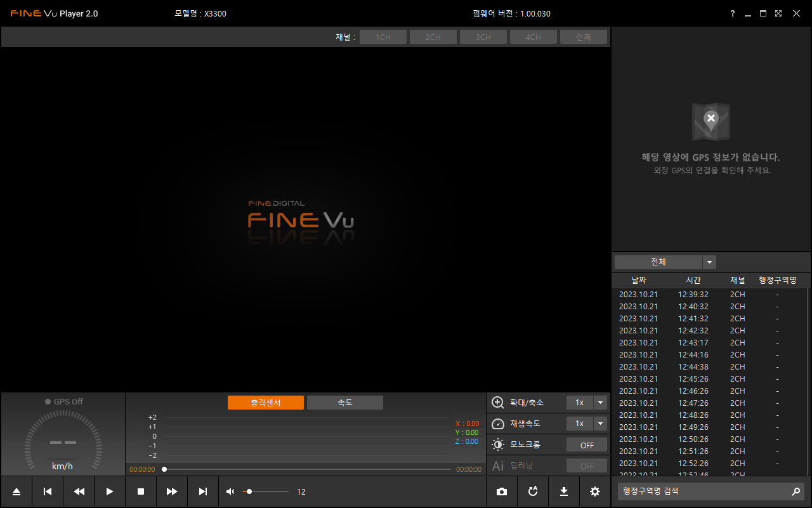Screen dimensions: 812x508
Task: Sort list by 채널 column header
Action: (x=738, y=280)
